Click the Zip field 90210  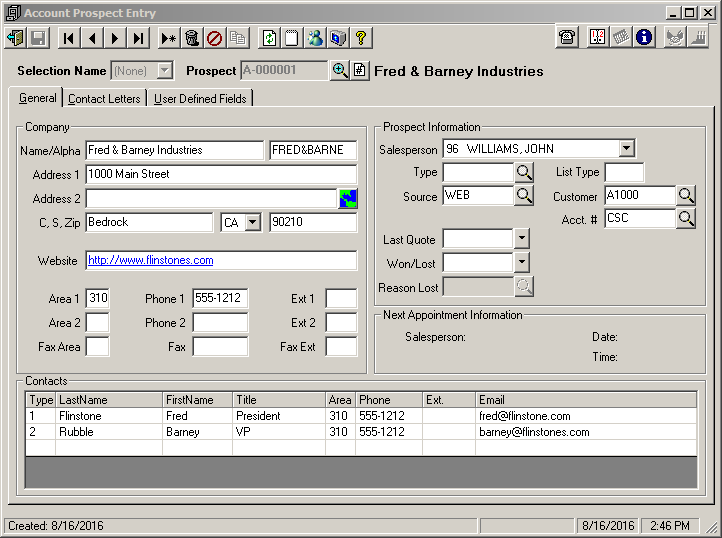(313, 222)
